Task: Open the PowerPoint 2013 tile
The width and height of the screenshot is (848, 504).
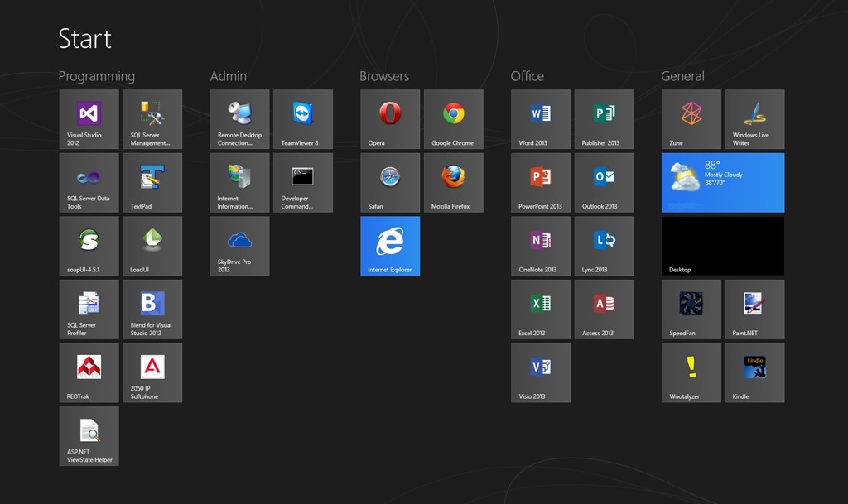Action: tap(541, 183)
